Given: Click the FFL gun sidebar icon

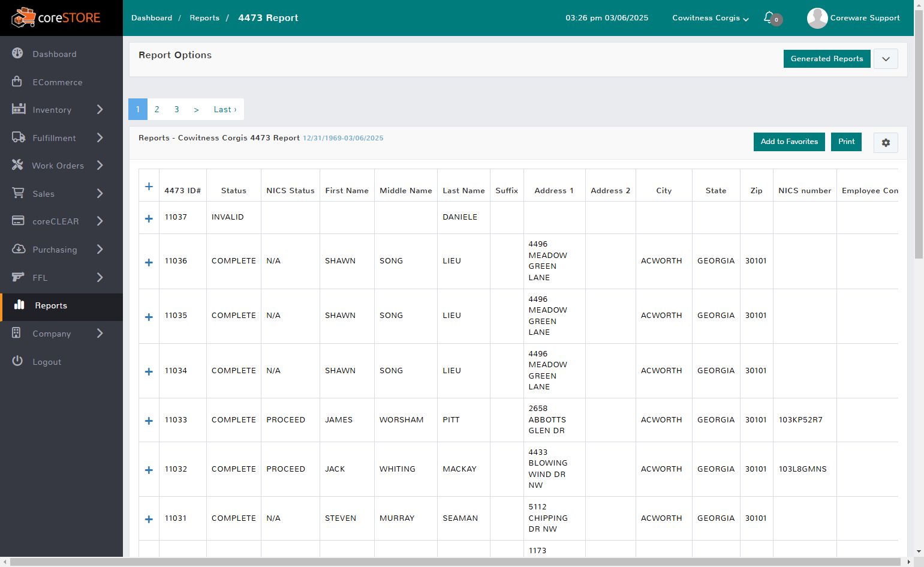Looking at the screenshot, I should click(18, 277).
